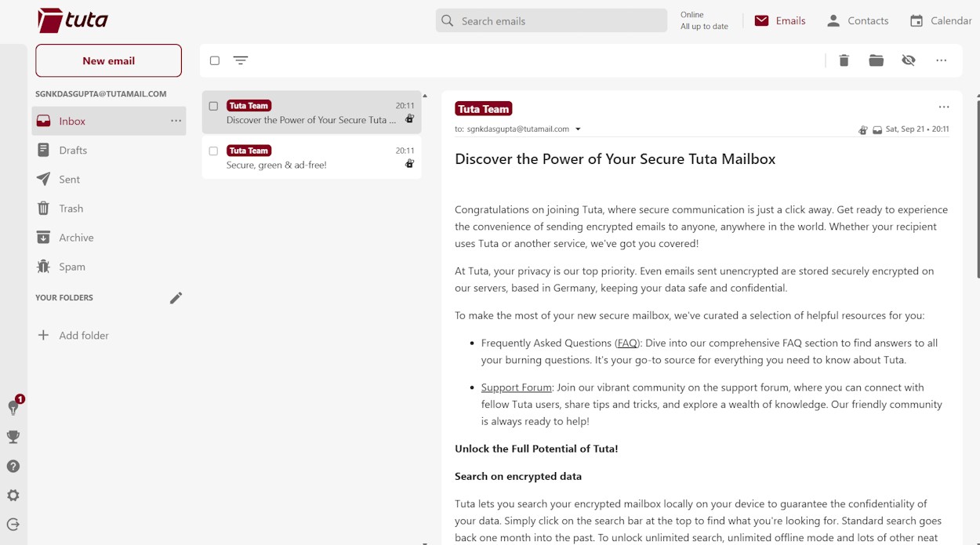Click the trophy upgrade icon
This screenshot has height=545, width=980.
[13, 437]
